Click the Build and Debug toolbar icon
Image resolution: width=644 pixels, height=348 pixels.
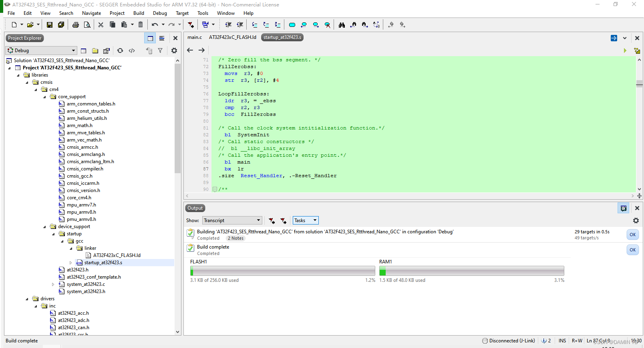191,25
